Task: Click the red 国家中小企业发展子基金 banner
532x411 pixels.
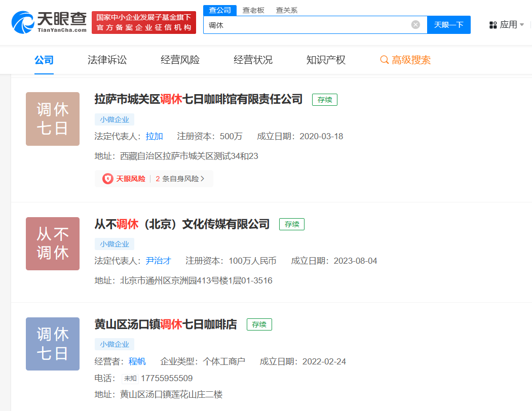Action: click(x=144, y=22)
